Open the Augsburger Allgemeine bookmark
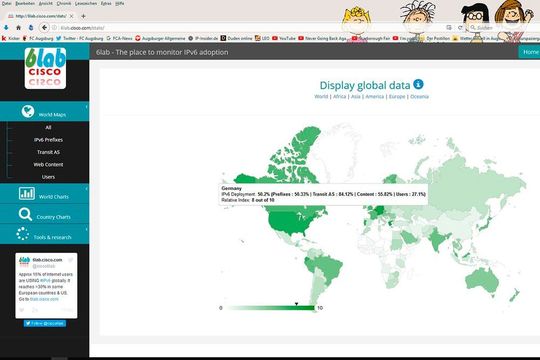 (x=160, y=38)
